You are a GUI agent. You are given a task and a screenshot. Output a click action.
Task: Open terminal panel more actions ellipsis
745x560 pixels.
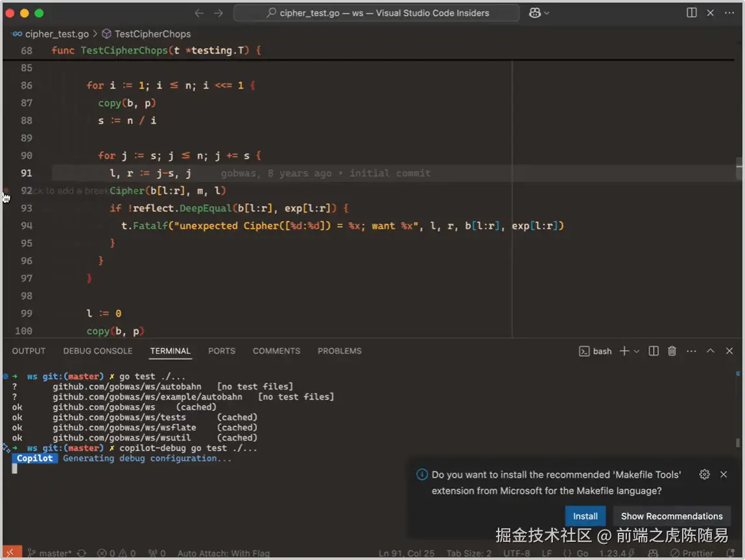[x=691, y=351]
